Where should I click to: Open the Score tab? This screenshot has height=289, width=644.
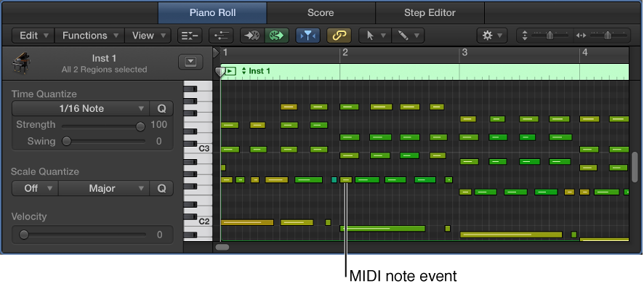coord(321,13)
